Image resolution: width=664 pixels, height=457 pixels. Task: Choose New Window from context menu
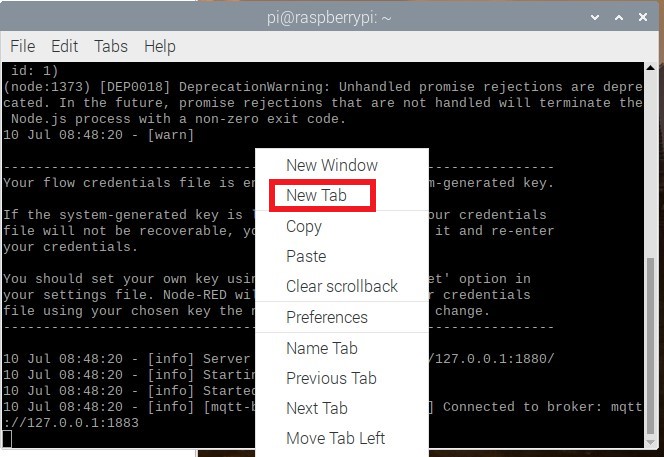(x=332, y=165)
